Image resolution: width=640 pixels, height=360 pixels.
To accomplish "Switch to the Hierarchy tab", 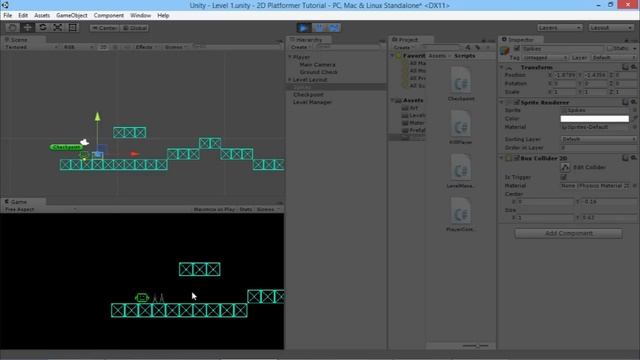I will coord(309,40).
